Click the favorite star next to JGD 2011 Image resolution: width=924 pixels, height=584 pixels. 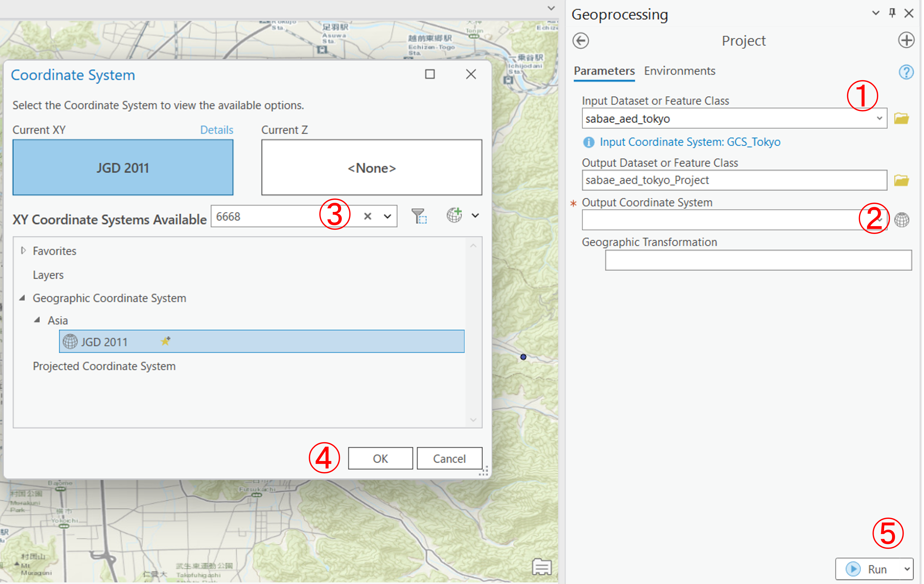(165, 341)
